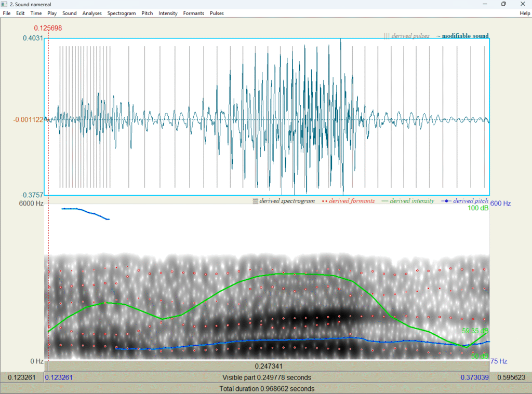532x394 pixels.
Task: Open the Edit menu
Action: pyautogui.click(x=20, y=13)
